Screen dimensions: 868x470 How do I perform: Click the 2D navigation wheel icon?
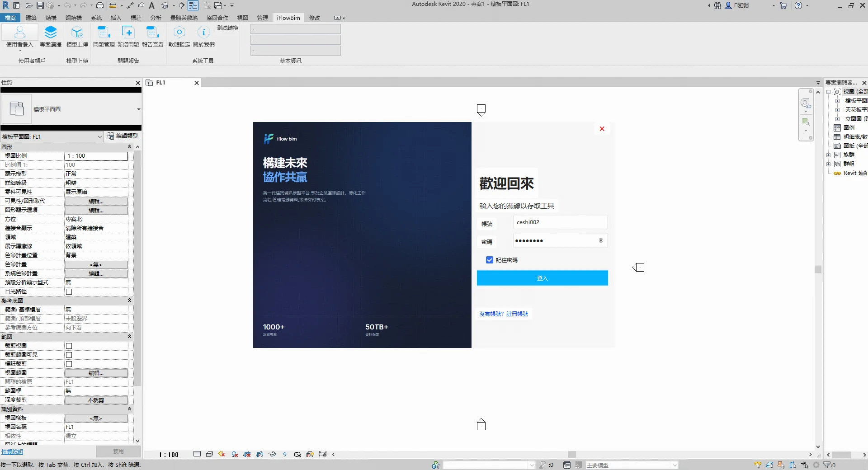point(806,103)
